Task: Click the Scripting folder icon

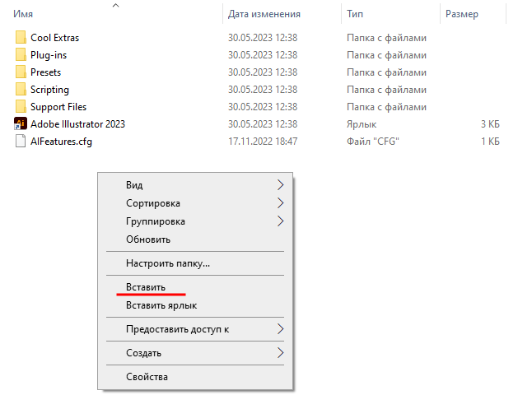Action: pos(21,90)
